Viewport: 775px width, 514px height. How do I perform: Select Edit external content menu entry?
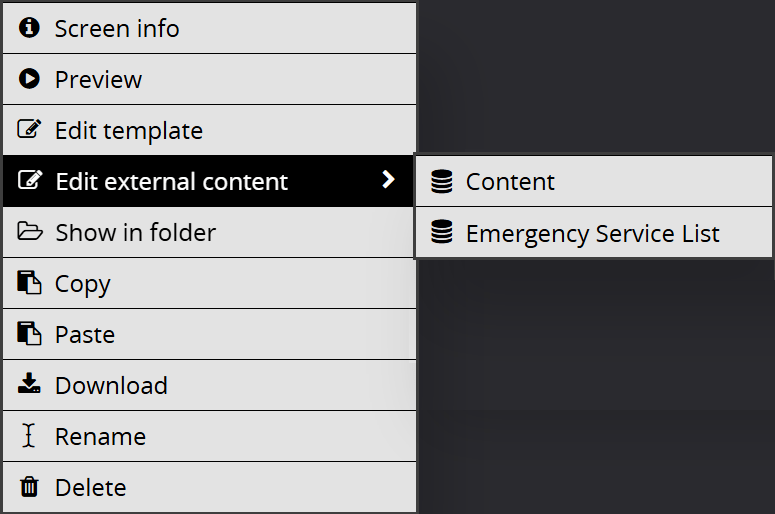point(208,181)
